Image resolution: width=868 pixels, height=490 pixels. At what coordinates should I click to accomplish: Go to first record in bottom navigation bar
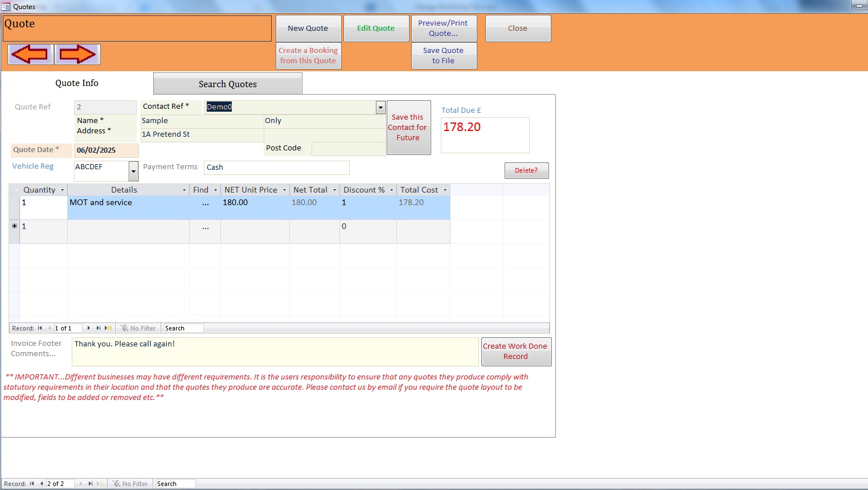click(32, 484)
